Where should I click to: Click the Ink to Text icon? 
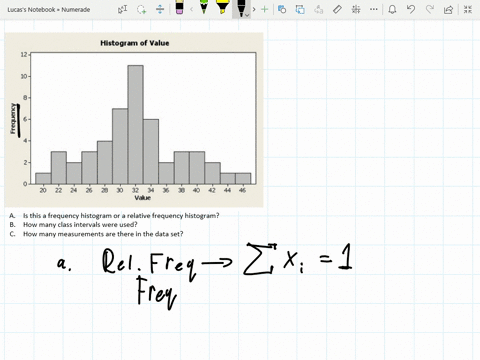pos(319,9)
